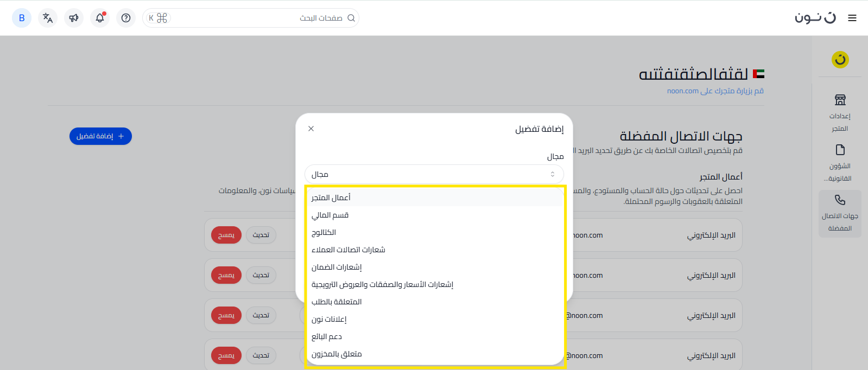This screenshot has width=868, height=370.
Task: Select أعمال المتجر from dropdown list
Action: coord(331,197)
